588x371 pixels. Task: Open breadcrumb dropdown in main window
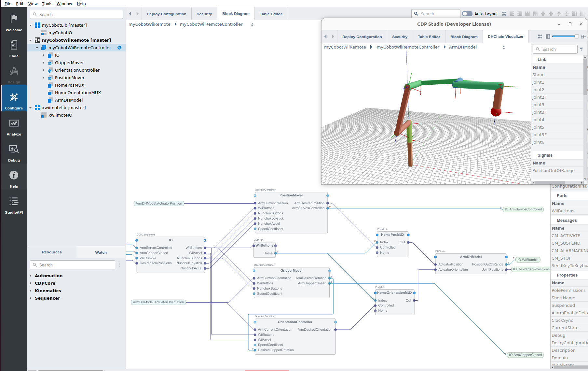pyautogui.click(x=252, y=24)
